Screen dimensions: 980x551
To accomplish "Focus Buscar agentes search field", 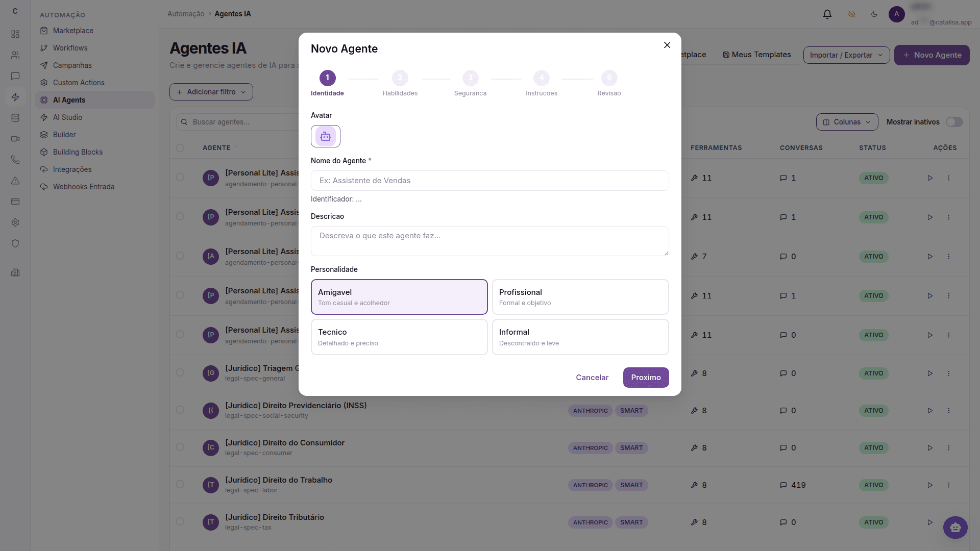I will pyautogui.click(x=237, y=122).
